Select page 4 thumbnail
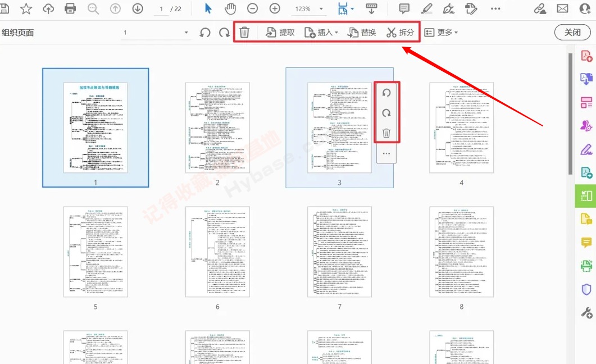This screenshot has width=596, height=364. (x=461, y=128)
